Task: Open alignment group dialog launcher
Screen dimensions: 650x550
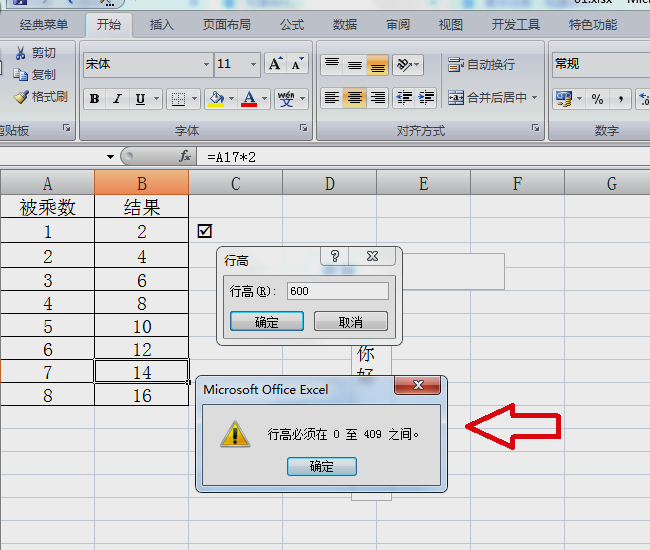Action: pos(536,128)
